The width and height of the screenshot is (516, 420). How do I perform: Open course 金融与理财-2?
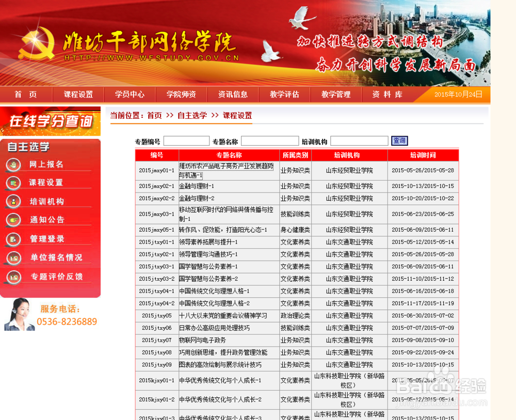(197, 199)
